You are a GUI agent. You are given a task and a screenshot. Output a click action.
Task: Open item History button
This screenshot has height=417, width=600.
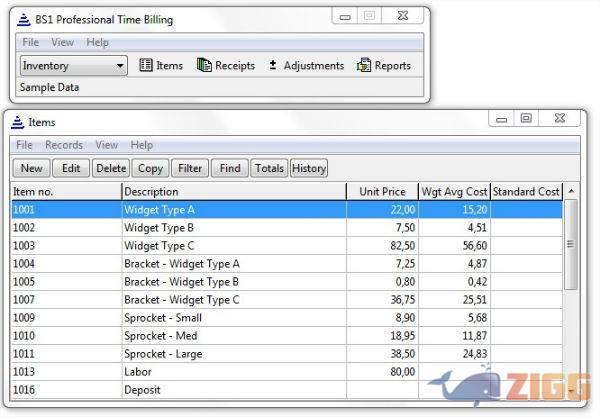tap(309, 168)
